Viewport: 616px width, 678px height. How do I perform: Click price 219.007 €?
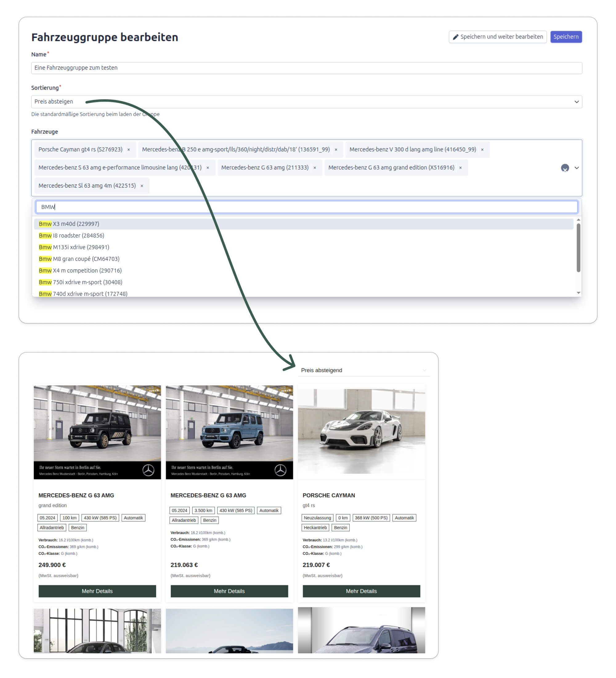click(x=316, y=565)
